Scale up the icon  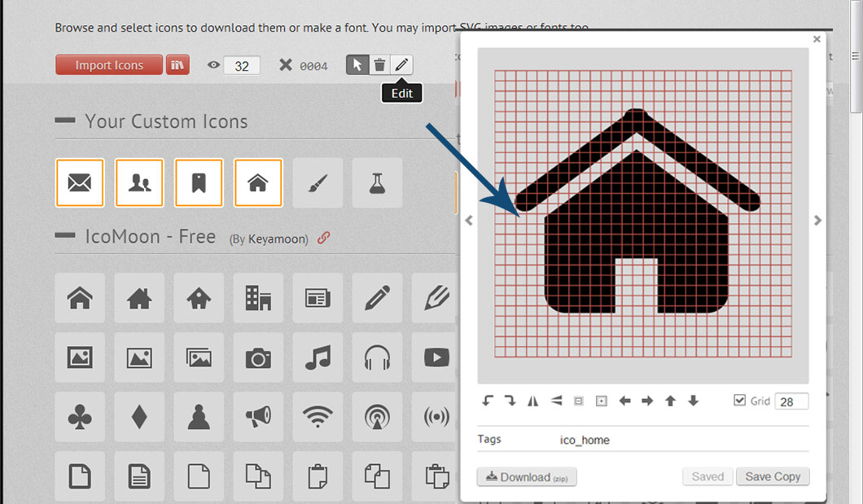pyautogui.click(x=602, y=401)
